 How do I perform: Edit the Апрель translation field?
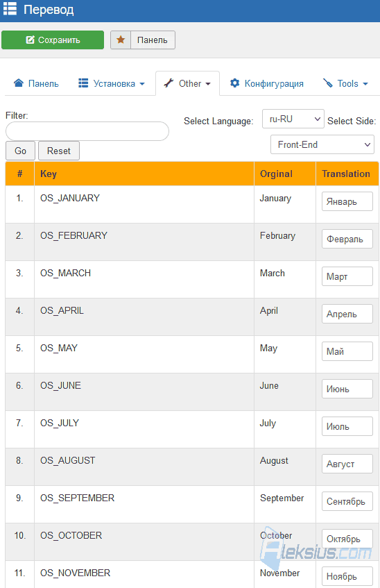point(347,314)
